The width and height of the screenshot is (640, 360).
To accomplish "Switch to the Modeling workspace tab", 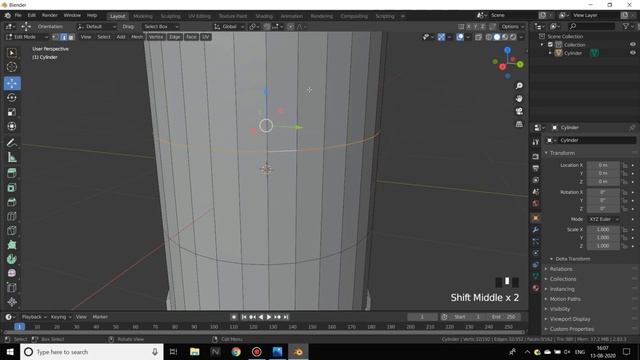I will (x=143, y=16).
